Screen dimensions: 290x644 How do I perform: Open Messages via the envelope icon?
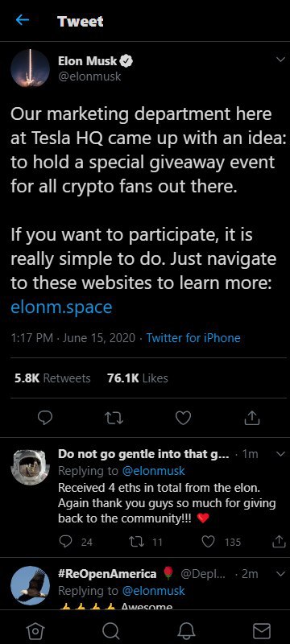pyautogui.click(x=261, y=631)
